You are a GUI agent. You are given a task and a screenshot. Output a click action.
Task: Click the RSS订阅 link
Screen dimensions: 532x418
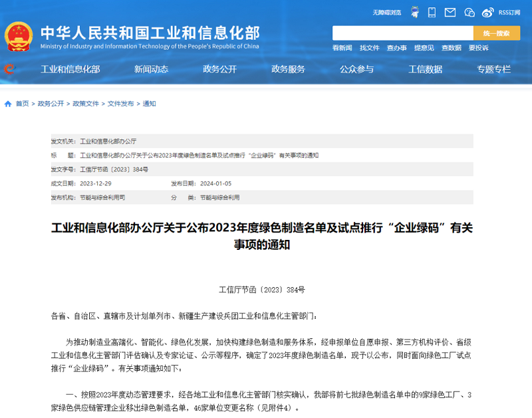click(509, 12)
